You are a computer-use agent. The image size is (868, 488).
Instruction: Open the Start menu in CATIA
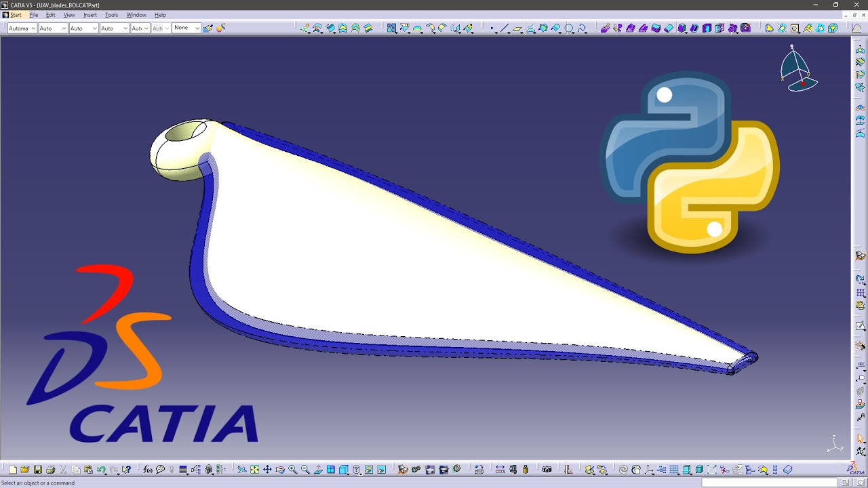16,15
